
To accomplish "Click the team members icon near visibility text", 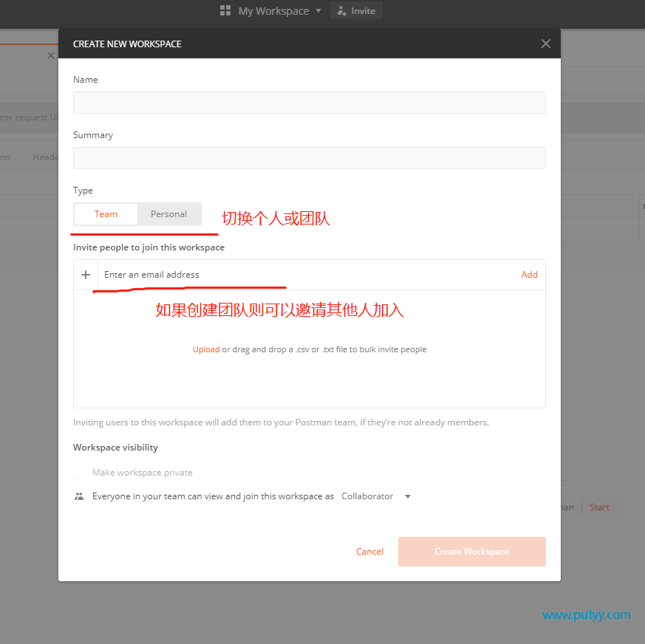I will tap(79, 496).
